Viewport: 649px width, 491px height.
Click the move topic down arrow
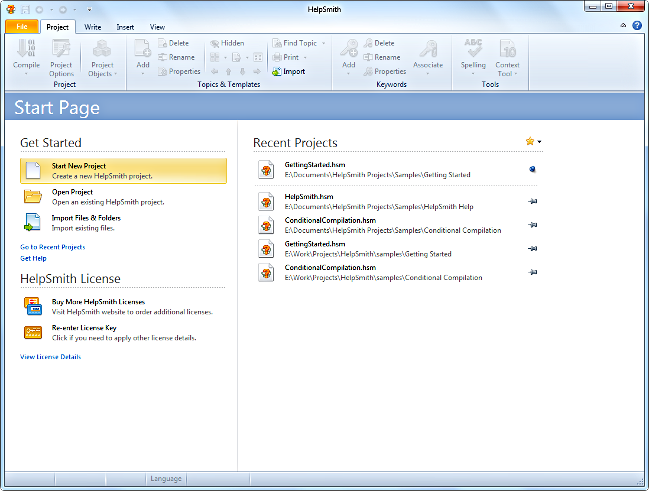point(243,71)
